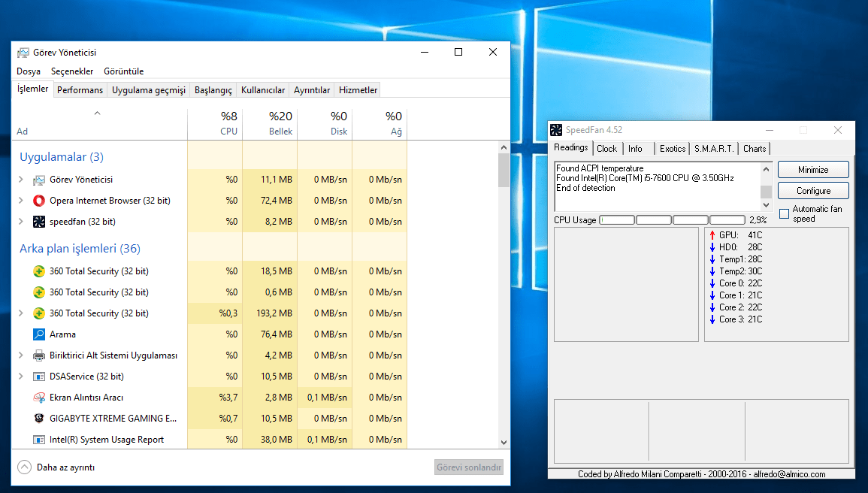The height and width of the screenshot is (493, 868).
Task: Click the GIGABYTE XTREME GAMING icon
Action: [x=39, y=419]
